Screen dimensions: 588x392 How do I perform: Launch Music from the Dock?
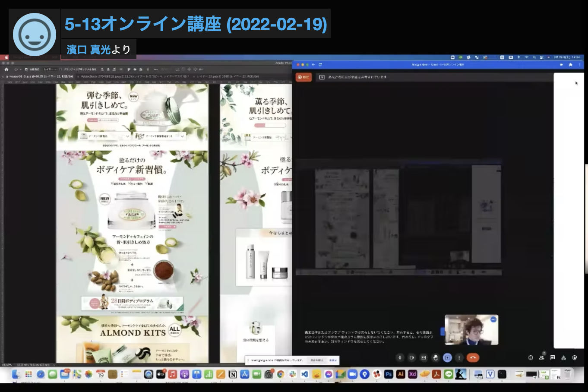(172, 374)
